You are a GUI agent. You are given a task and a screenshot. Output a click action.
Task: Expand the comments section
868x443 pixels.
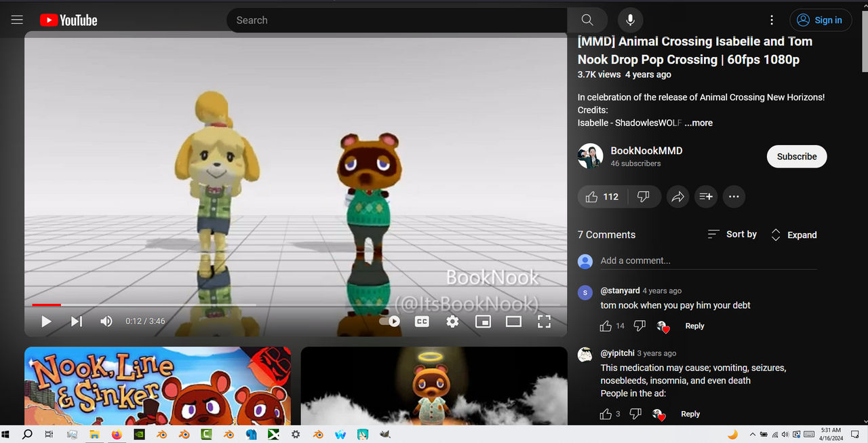(x=793, y=235)
